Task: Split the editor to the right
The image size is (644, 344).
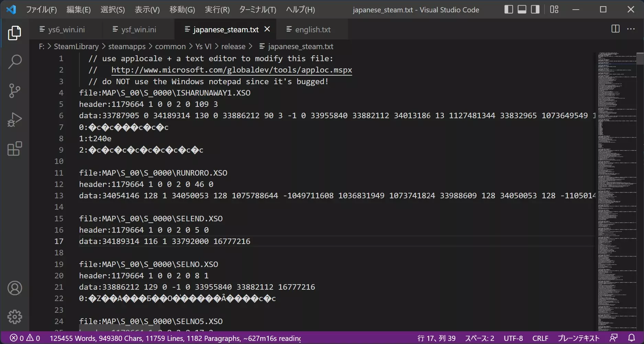Action: pos(615,29)
